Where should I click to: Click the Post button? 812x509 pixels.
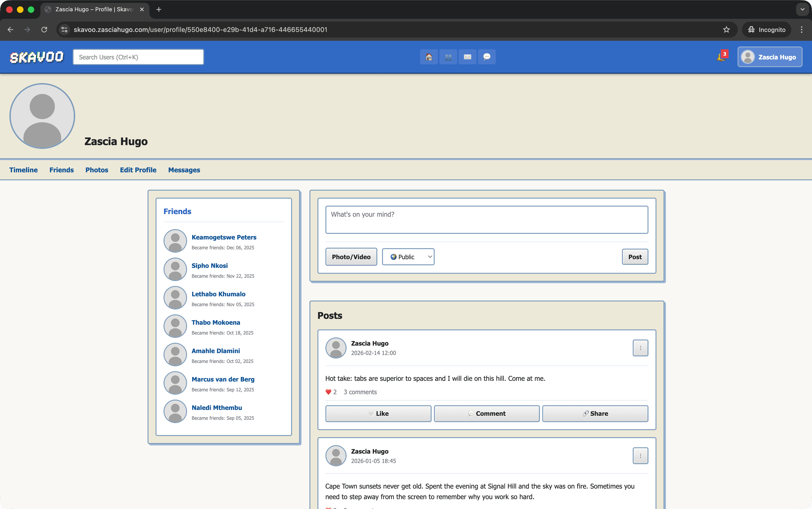click(635, 257)
